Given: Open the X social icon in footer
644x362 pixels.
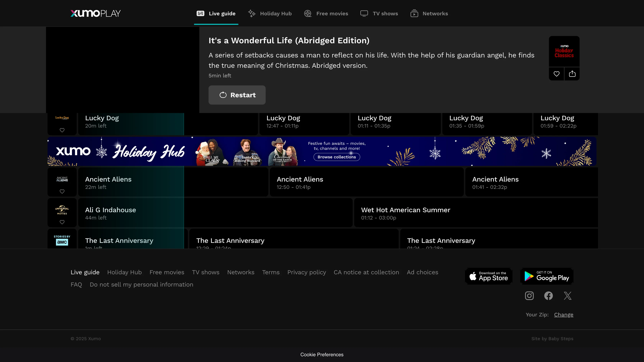Looking at the screenshot, I should [568, 296].
